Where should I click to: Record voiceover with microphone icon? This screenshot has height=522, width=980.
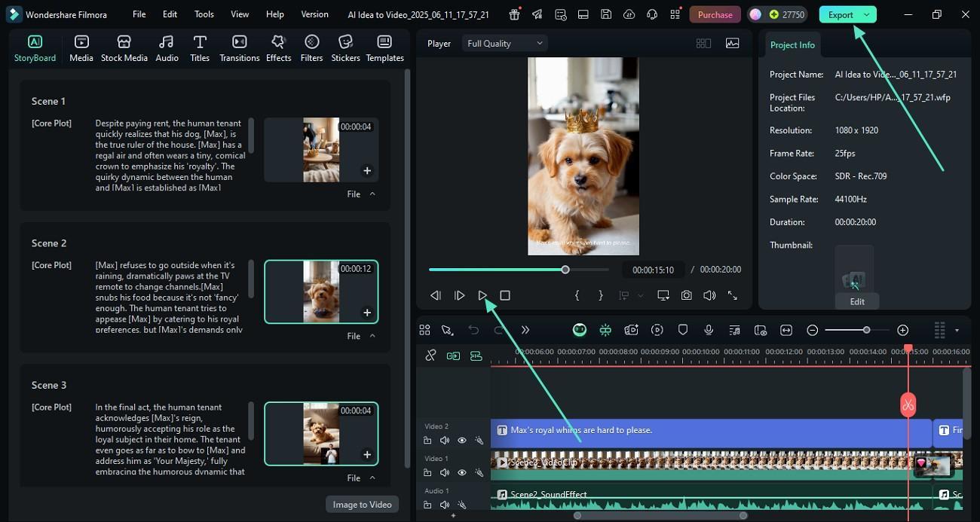(x=709, y=330)
